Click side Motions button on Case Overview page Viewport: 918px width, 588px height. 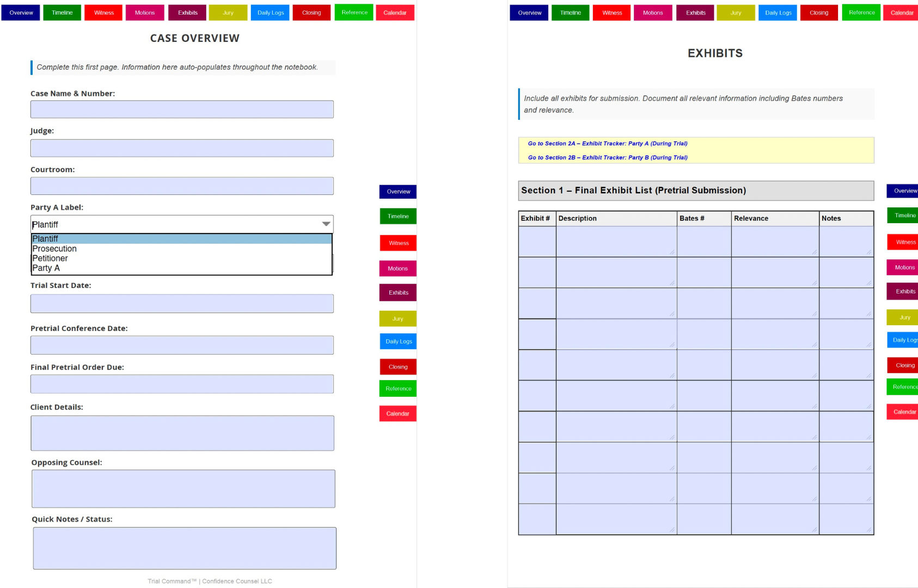398,268
